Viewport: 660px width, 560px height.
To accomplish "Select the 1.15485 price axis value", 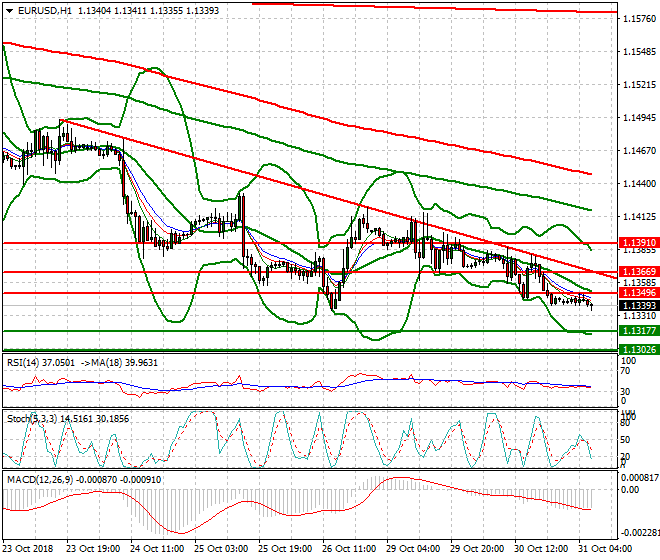I will click(639, 51).
